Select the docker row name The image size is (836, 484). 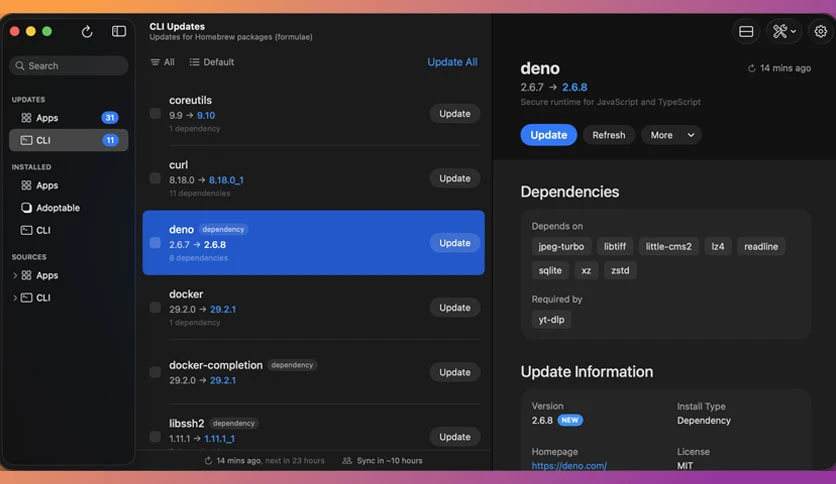click(x=186, y=294)
